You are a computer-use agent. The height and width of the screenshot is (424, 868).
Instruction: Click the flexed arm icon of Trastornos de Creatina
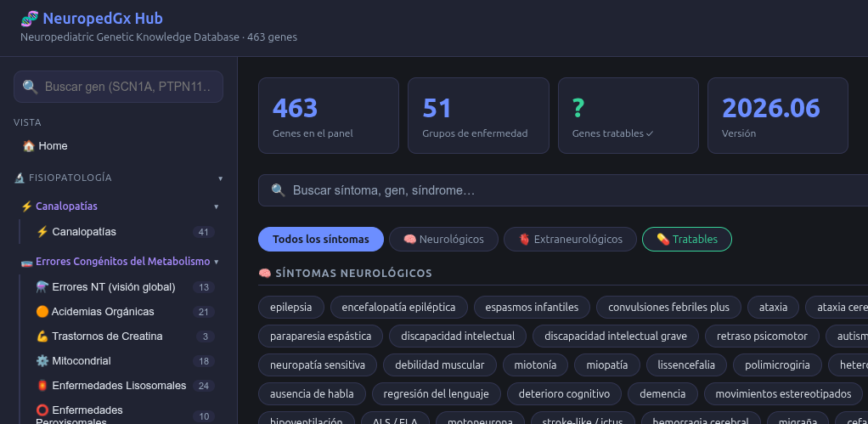point(42,336)
